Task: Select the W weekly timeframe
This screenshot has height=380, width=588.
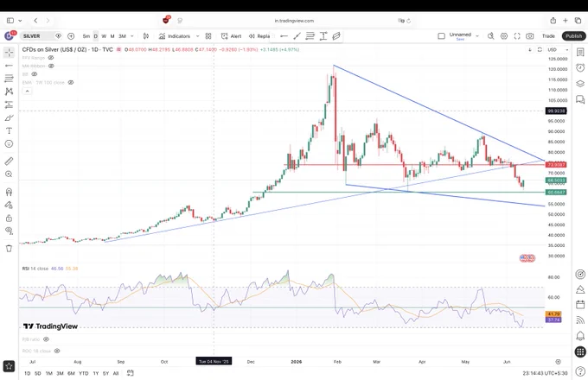Action: (104, 36)
